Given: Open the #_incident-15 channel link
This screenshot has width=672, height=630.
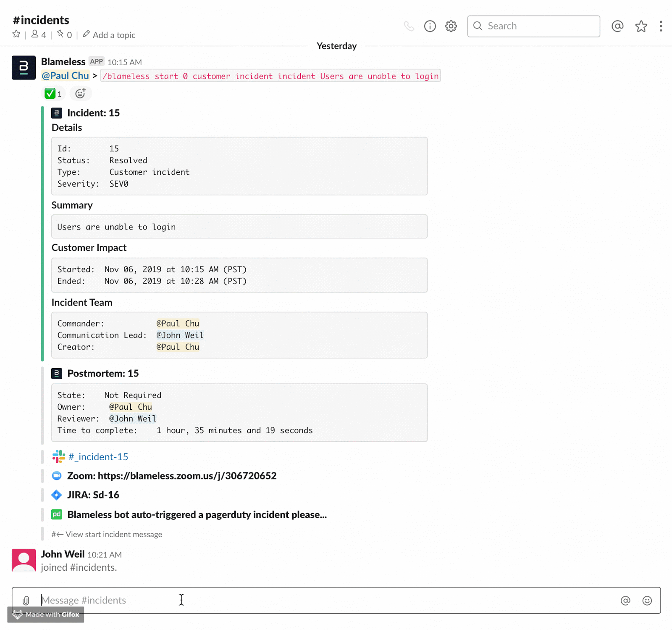Looking at the screenshot, I should click(98, 457).
